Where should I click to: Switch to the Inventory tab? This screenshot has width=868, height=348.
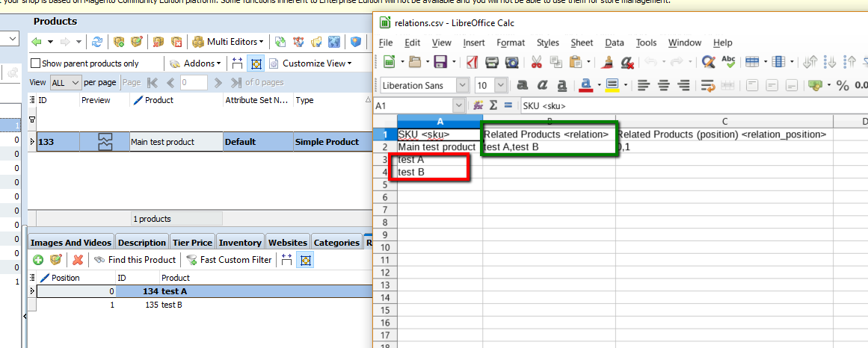[x=240, y=242]
